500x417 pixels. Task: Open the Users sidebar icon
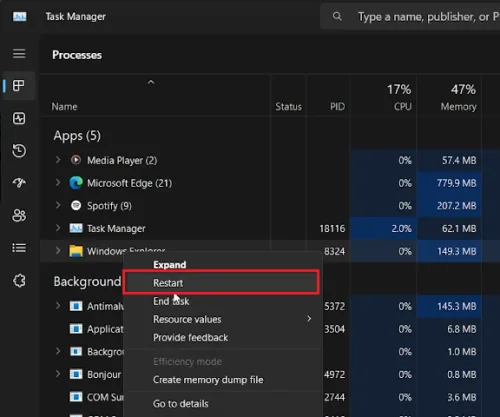click(19, 215)
